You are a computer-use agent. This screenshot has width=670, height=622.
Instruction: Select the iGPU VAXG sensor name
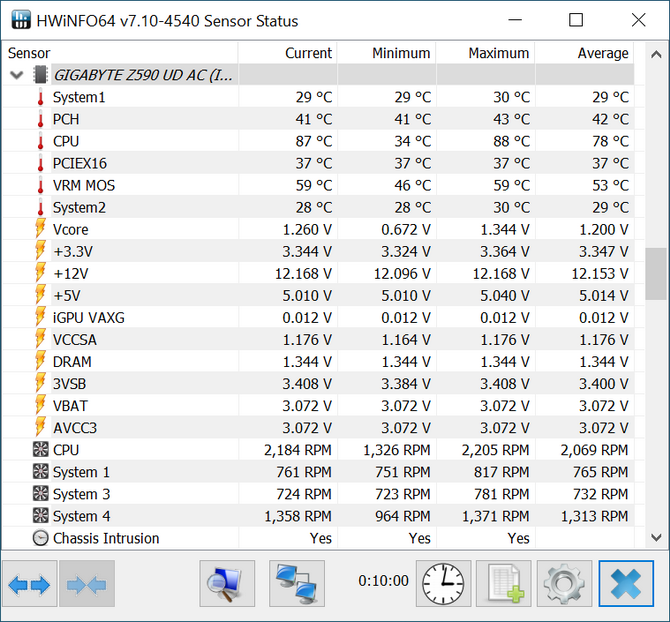[x=88, y=318]
